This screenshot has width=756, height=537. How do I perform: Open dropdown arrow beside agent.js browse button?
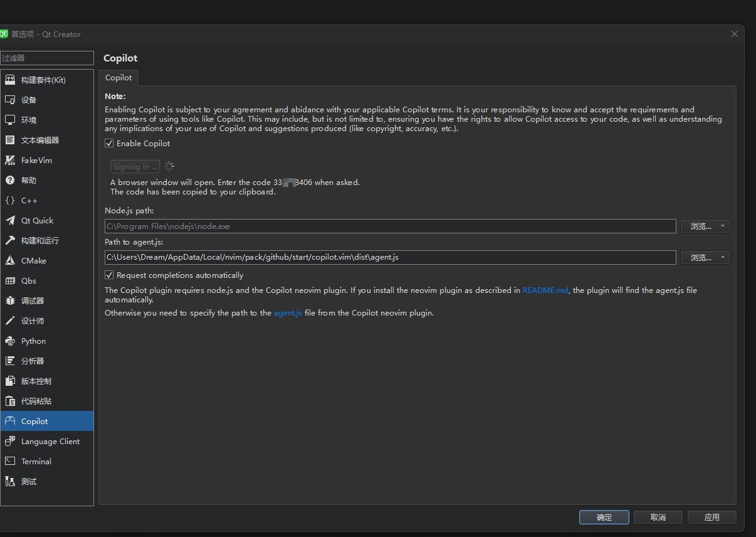pyautogui.click(x=723, y=258)
